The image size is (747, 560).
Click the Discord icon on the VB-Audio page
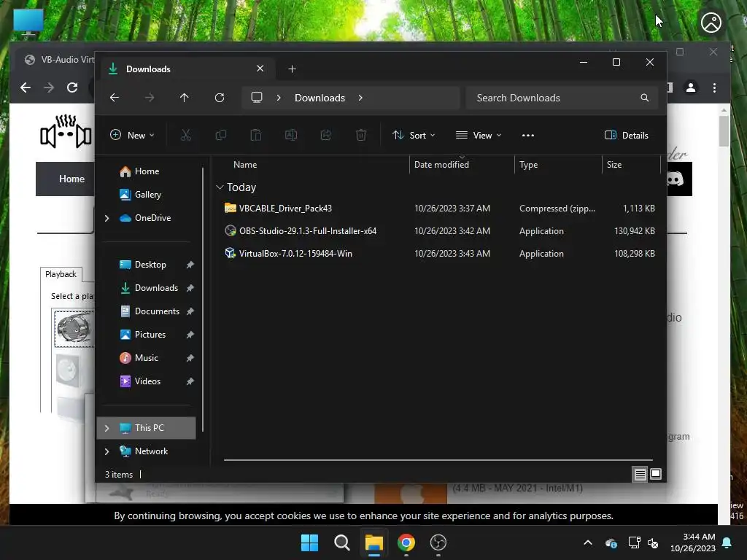676,179
